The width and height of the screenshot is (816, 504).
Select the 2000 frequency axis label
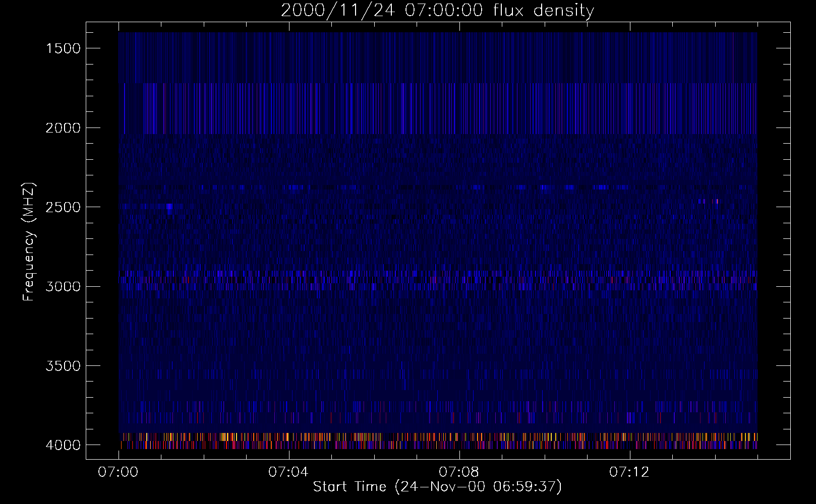(63, 128)
